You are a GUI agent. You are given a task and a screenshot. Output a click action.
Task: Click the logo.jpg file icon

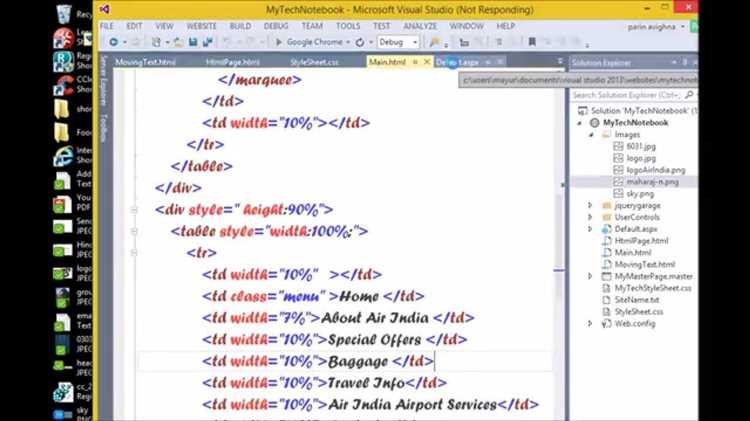[x=618, y=158]
